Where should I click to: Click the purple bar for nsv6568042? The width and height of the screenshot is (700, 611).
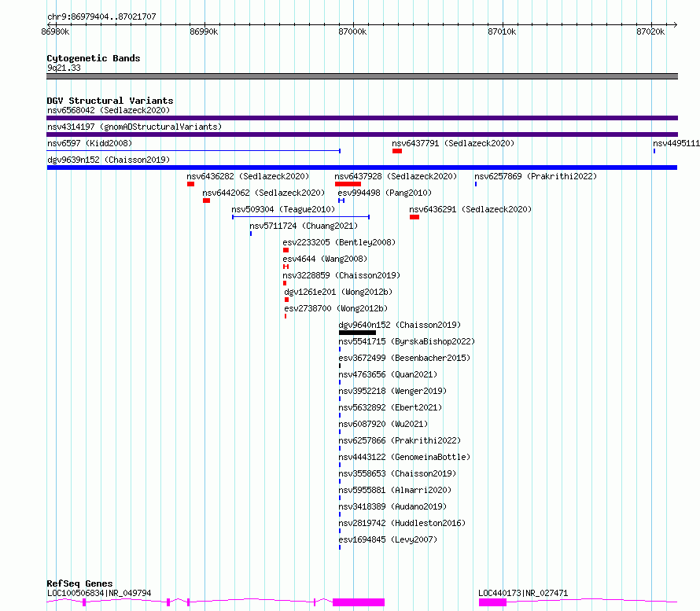tap(362, 118)
